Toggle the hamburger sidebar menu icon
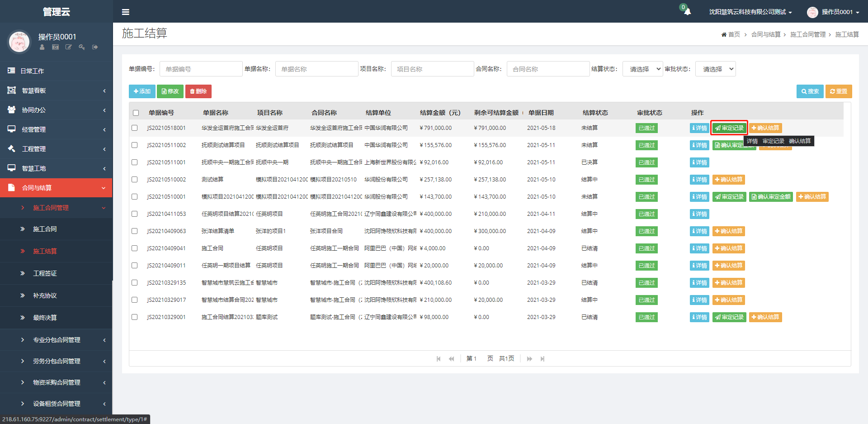This screenshot has width=868, height=424. point(126,12)
